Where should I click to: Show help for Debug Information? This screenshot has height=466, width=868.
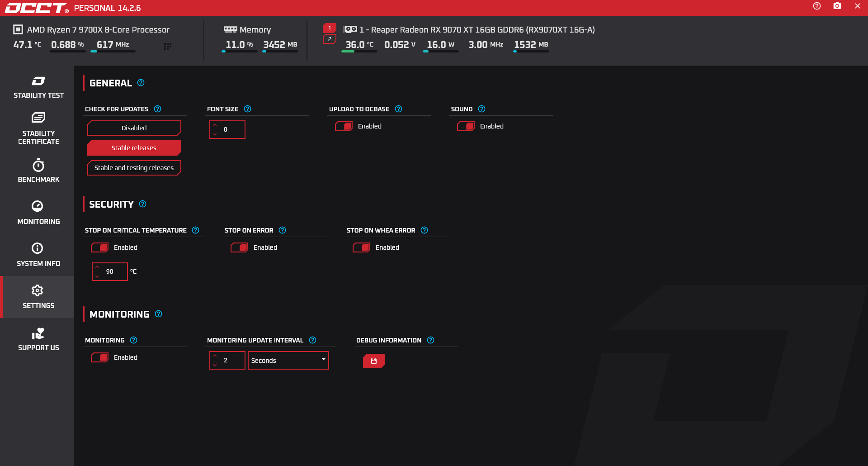(x=430, y=340)
